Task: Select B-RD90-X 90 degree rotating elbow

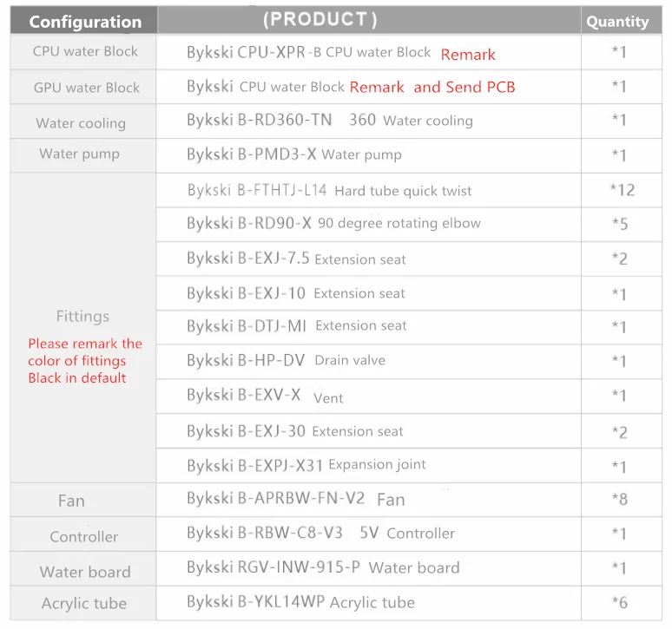Action: [333, 223]
